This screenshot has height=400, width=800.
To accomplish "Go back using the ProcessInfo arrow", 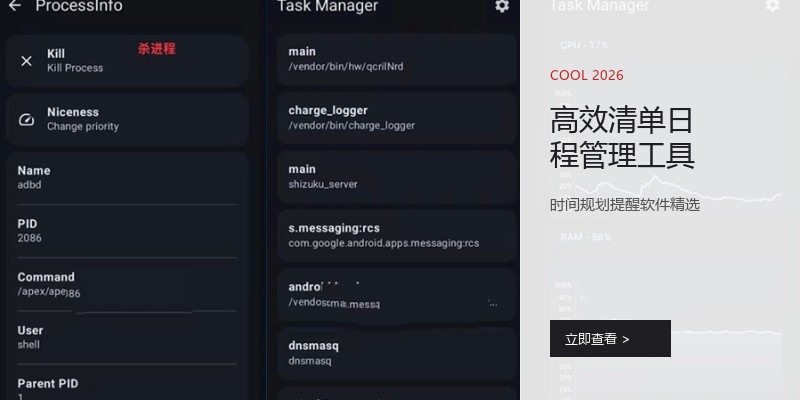I will [x=14, y=6].
